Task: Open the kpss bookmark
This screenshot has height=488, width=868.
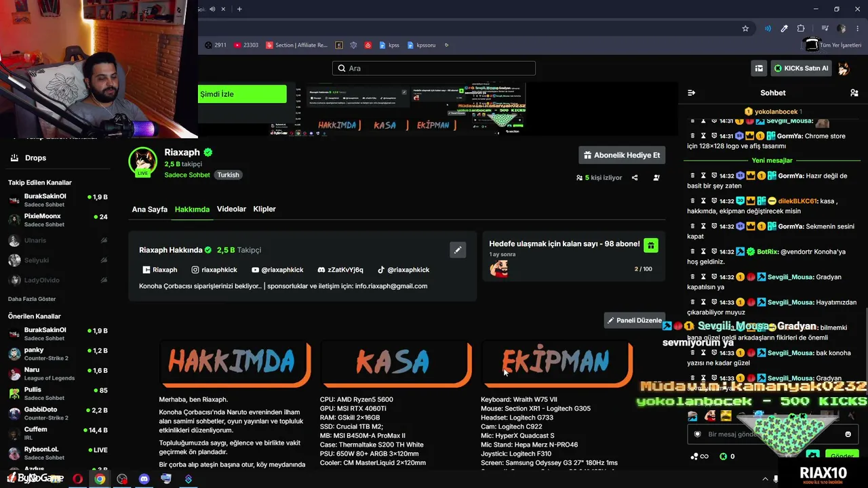Action: 389,45
